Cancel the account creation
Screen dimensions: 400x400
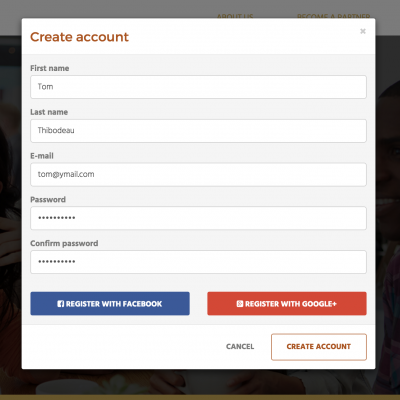(240, 347)
